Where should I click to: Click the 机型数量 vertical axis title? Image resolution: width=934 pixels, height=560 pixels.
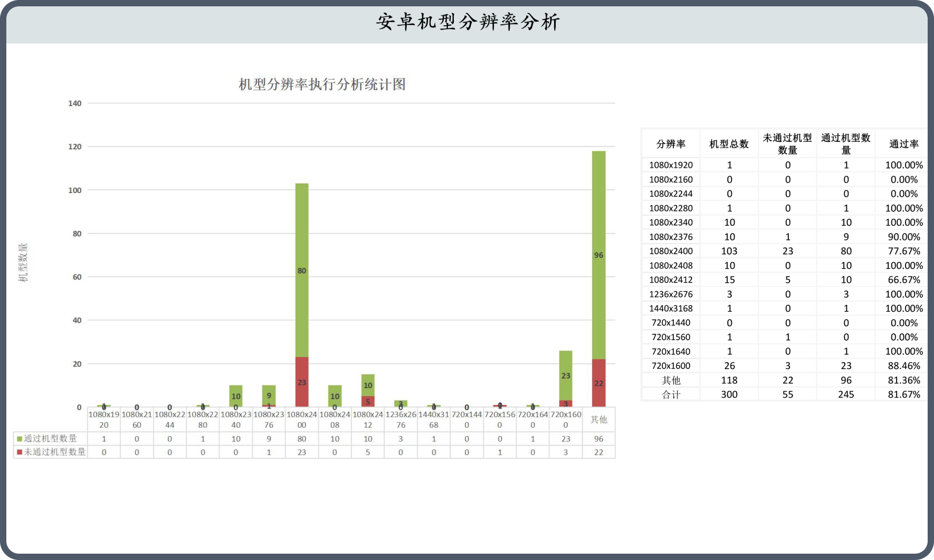pos(23,262)
